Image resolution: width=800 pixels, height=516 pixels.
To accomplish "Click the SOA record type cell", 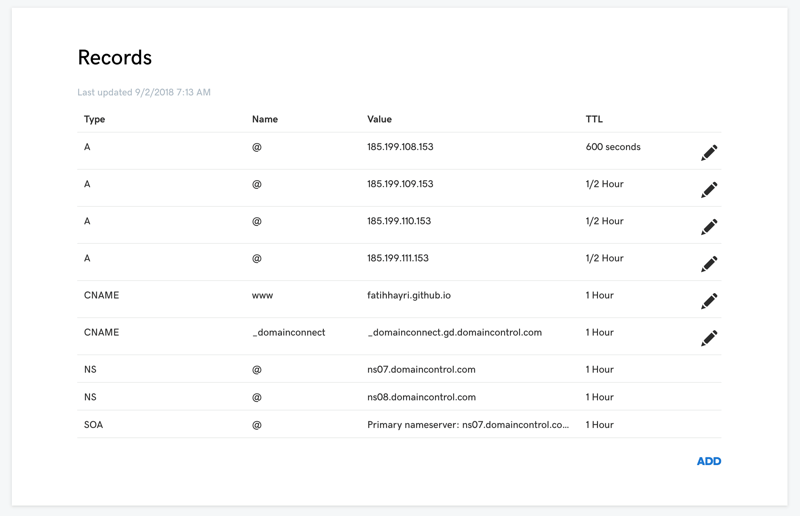I will tap(93, 425).
